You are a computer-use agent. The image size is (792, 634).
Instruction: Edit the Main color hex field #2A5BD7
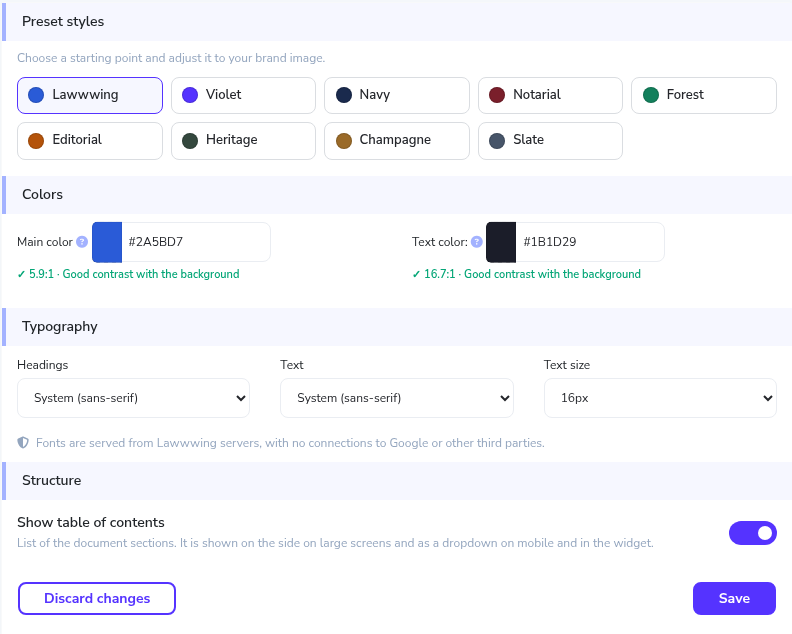[196, 242]
